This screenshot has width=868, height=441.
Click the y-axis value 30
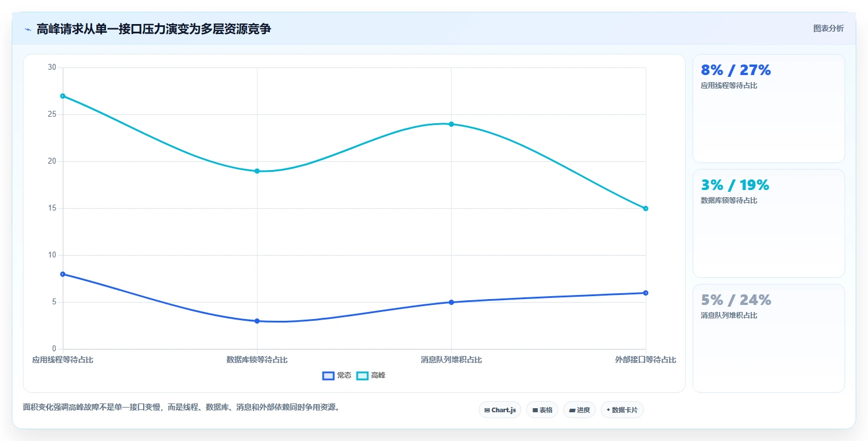point(52,67)
